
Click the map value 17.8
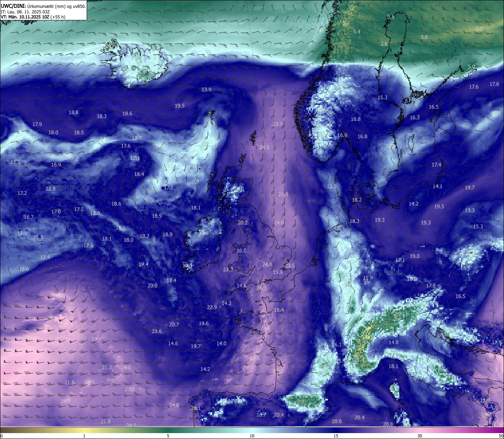(x=431, y=285)
